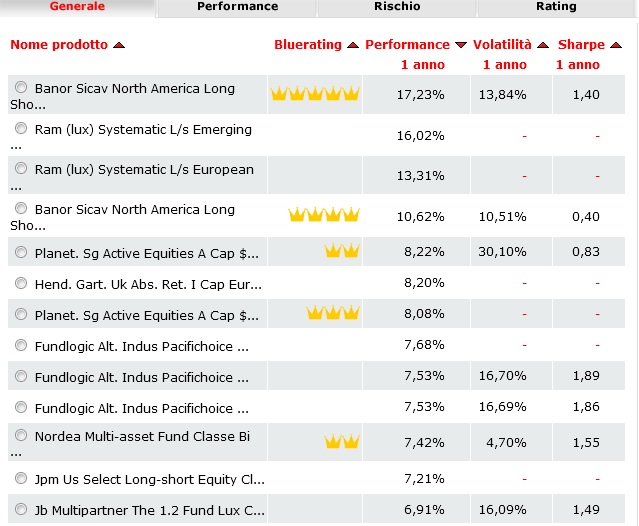This screenshot has height=526, width=639.
Task: Click the 1,49 Sharpe value
Action: tap(586, 510)
